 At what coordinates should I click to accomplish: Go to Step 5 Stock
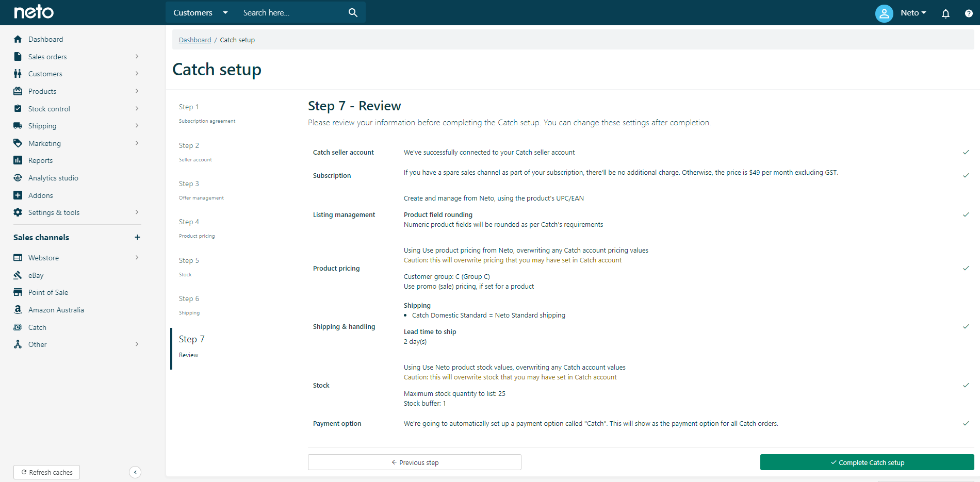pyautogui.click(x=189, y=267)
